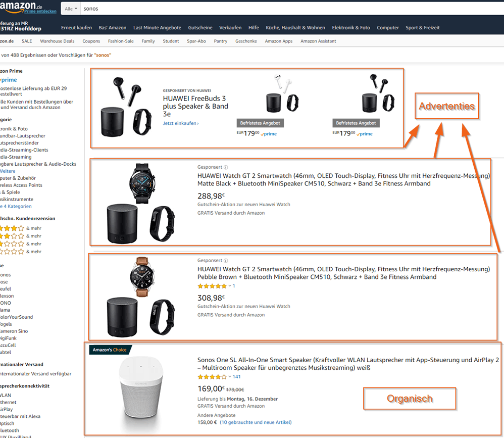The image size is (504, 438).
Task: Click the info icon beside first Gesponsert
Action: tap(226, 167)
